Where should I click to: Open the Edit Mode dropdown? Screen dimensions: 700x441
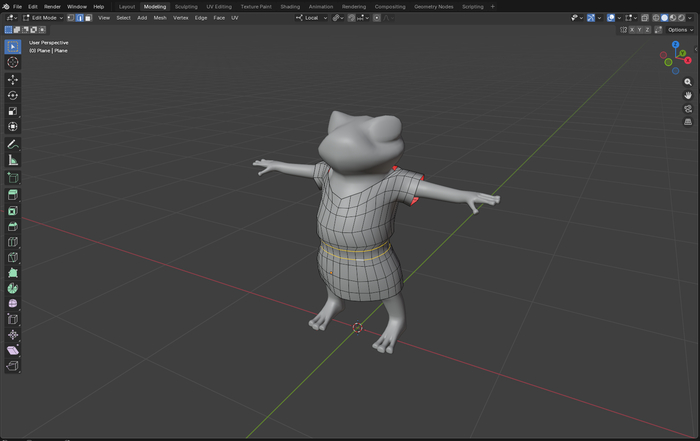tap(42, 18)
